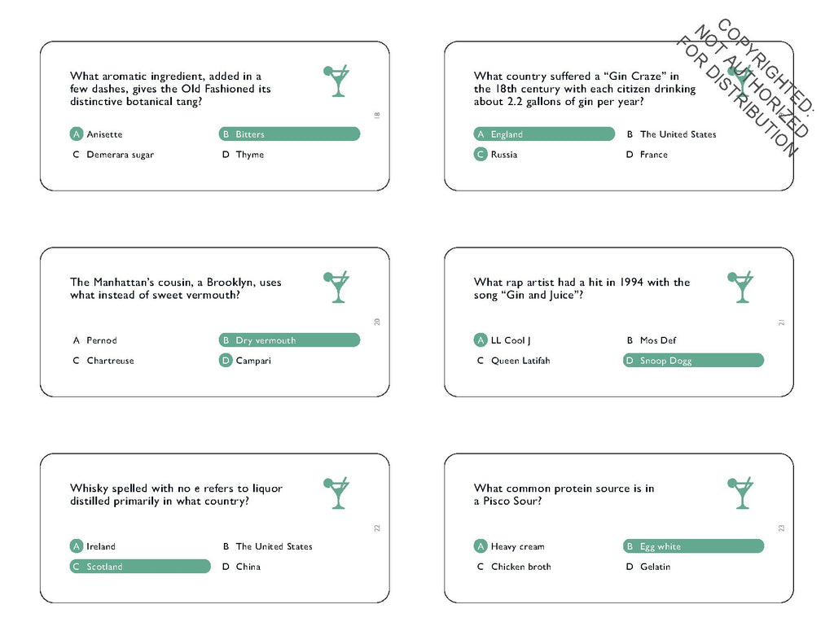Select the highlighted Bitters answer
The image size is (834, 644).
tap(289, 134)
